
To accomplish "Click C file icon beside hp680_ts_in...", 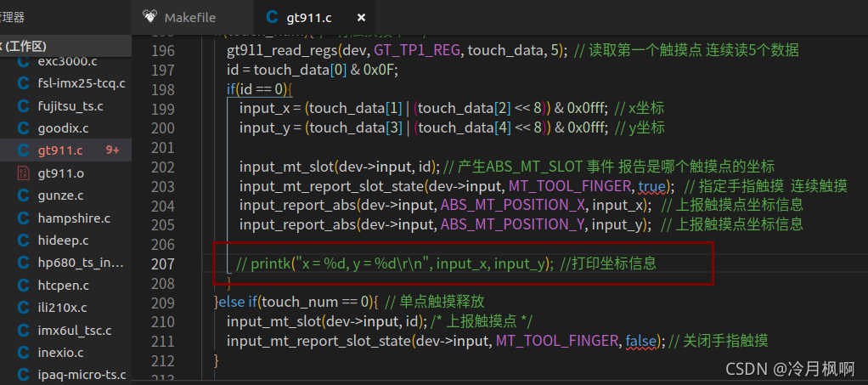I will point(23,263).
